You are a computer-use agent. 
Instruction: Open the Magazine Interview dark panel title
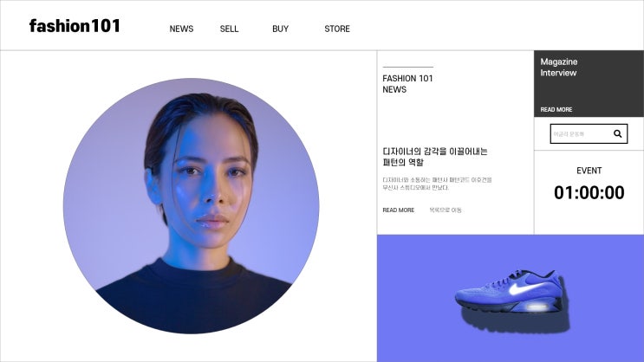tap(559, 68)
